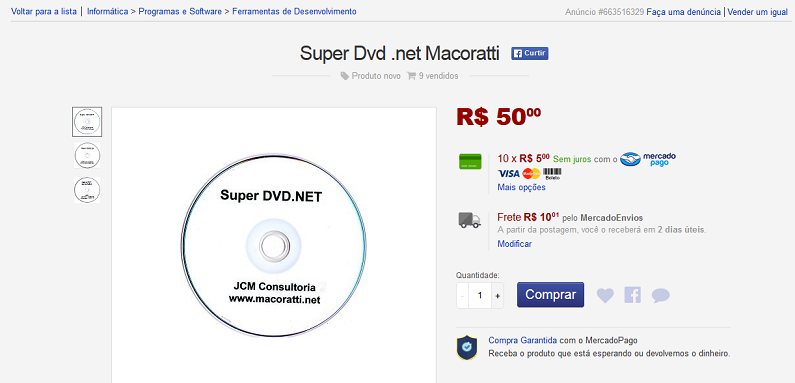Click the shipping truck icon

pyautogui.click(x=469, y=220)
